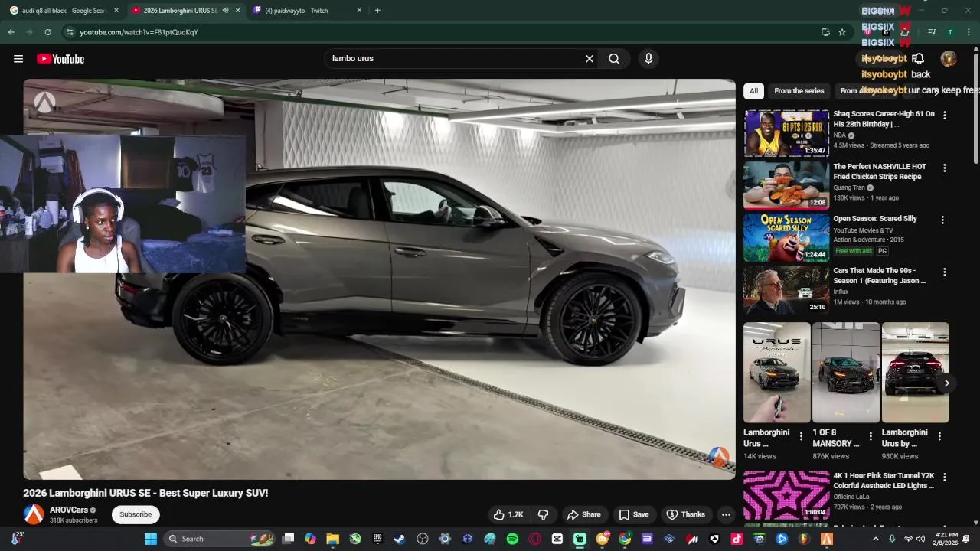Install YouTube app from address bar
The height and width of the screenshot is (551, 980).
tap(825, 32)
